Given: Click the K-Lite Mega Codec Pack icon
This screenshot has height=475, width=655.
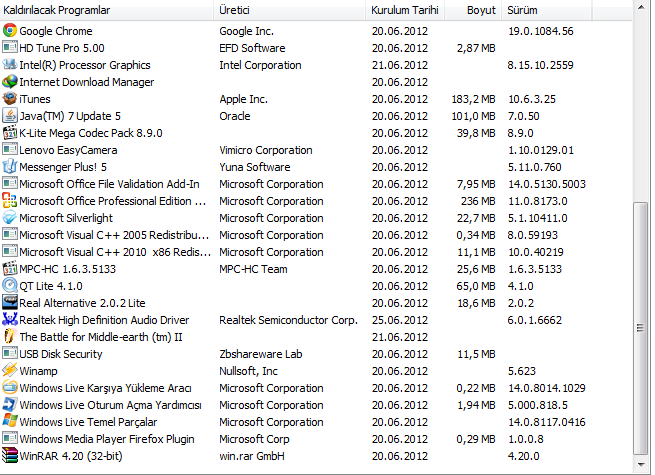Looking at the screenshot, I should click(10, 133).
